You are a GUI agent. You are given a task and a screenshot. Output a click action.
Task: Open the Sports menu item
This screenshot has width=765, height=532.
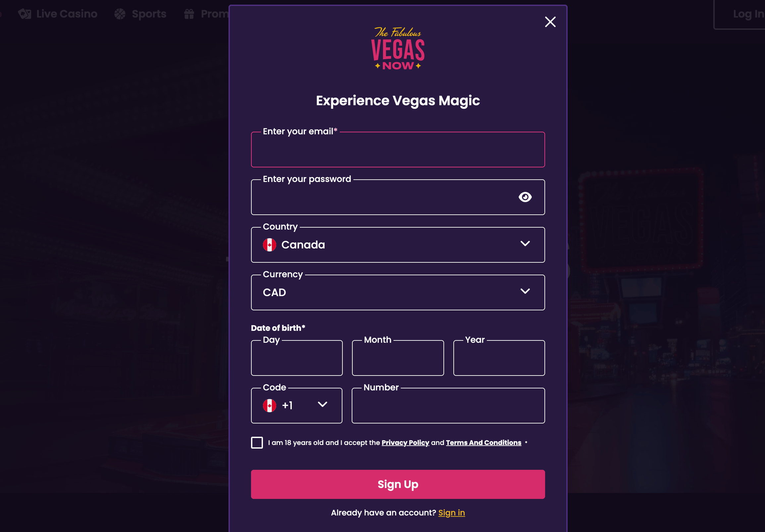click(x=140, y=14)
